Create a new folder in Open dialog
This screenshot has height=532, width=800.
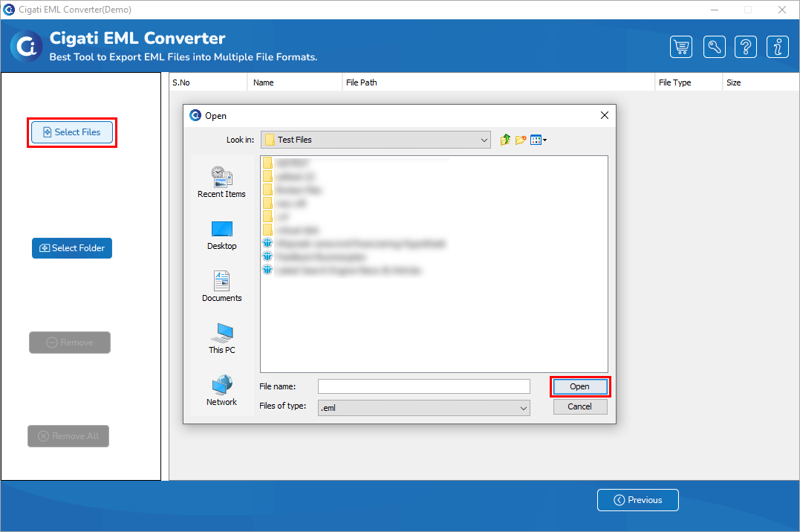[521, 140]
